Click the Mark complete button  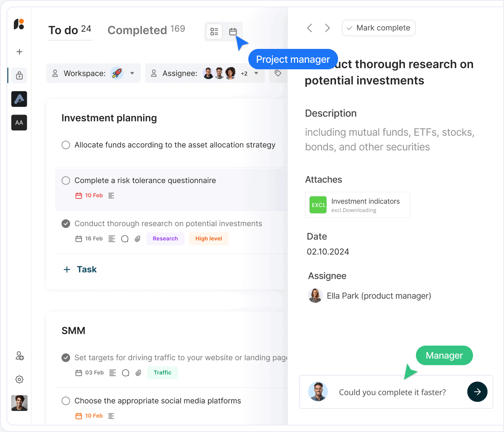pyautogui.click(x=378, y=28)
